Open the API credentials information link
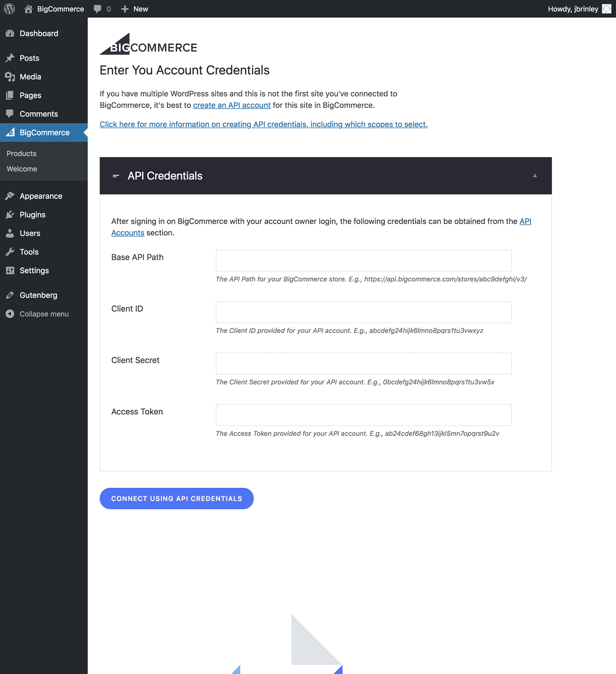Image resolution: width=616 pixels, height=674 pixels. point(263,124)
